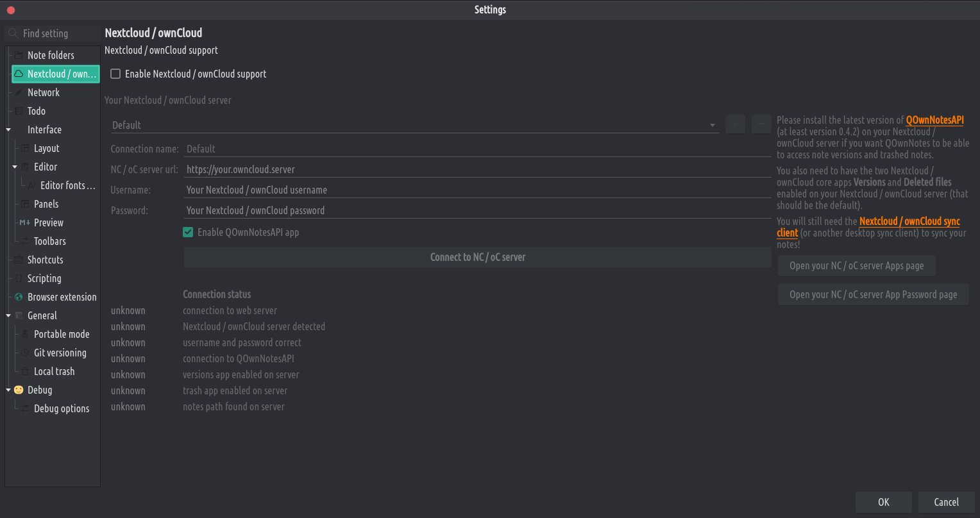Screen dimensions: 980x518
Task: Enable Nextcloud / ownCloud support checkbox
Action: [115, 74]
